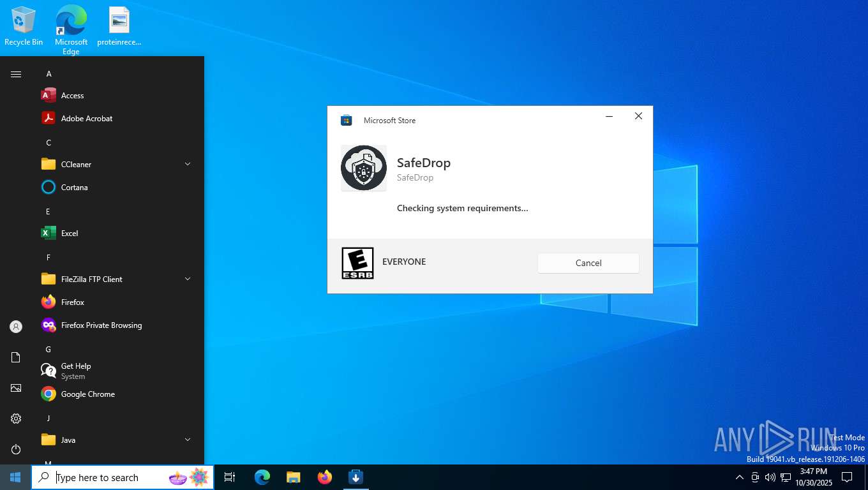Image resolution: width=868 pixels, height=490 pixels.
Task: Open Pictures from Start sidebar
Action: [x=16, y=388]
